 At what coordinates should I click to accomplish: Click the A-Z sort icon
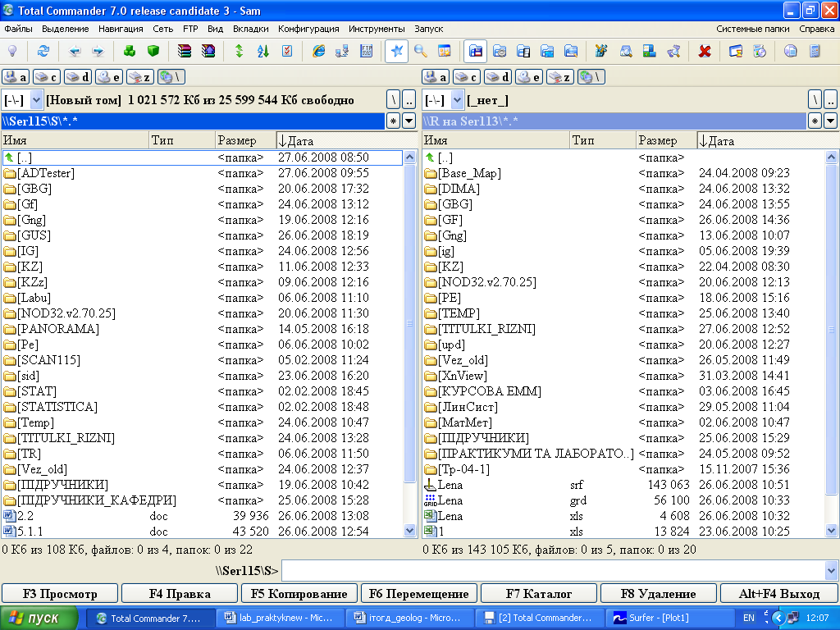pyautogui.click(x=263, y=51)
